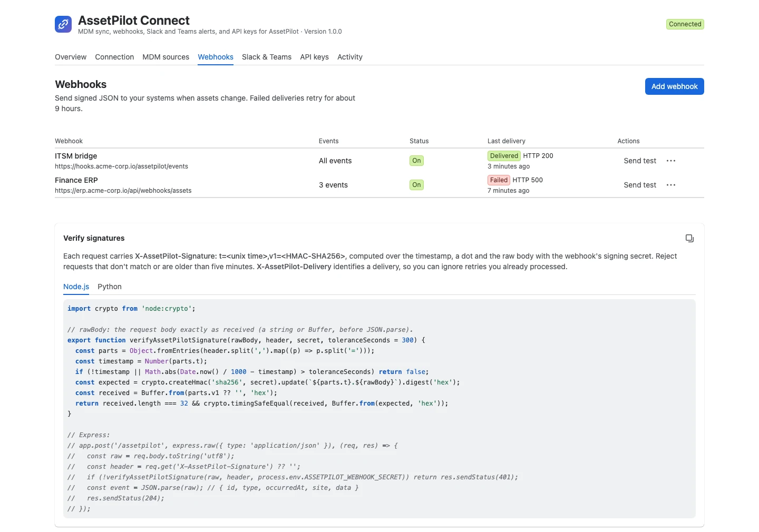Click the erp.acme-corp.io webhook URL

(123, 191)
